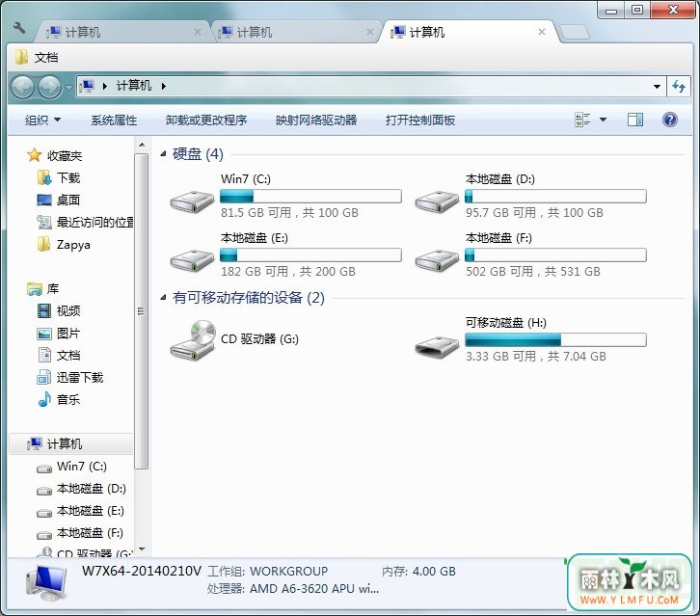Open the 本地磁盘 (F:) drive icon
700x616 pixels.
pyautogui.click(x=437, y=259)
